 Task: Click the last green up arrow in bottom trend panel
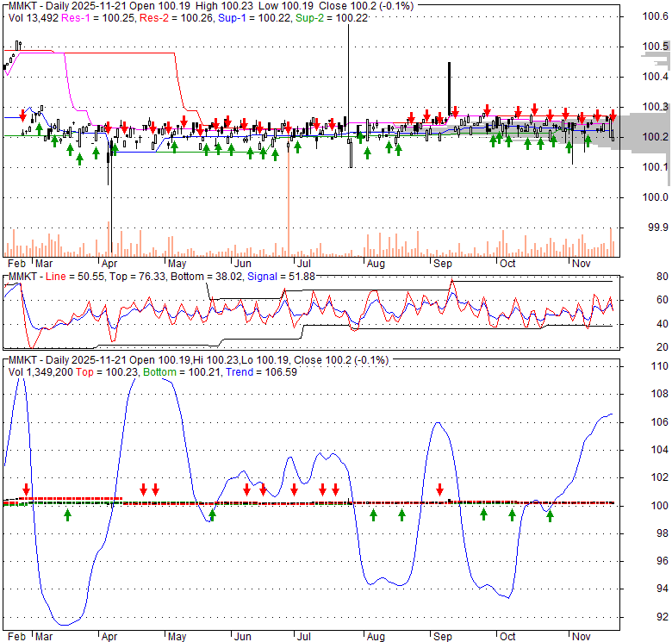click(x=550, y=515)
